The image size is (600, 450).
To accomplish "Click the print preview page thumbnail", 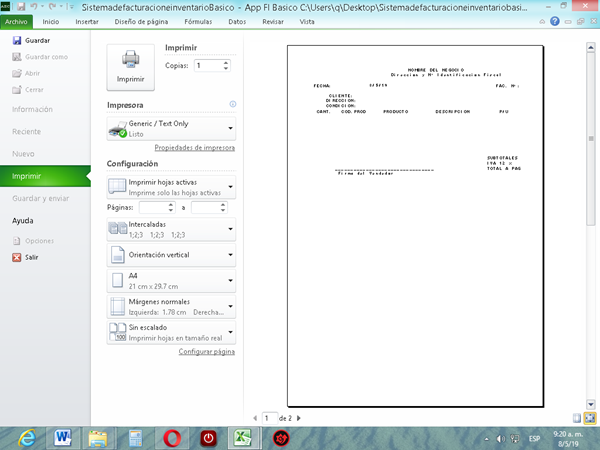I will tap(415, 226).
